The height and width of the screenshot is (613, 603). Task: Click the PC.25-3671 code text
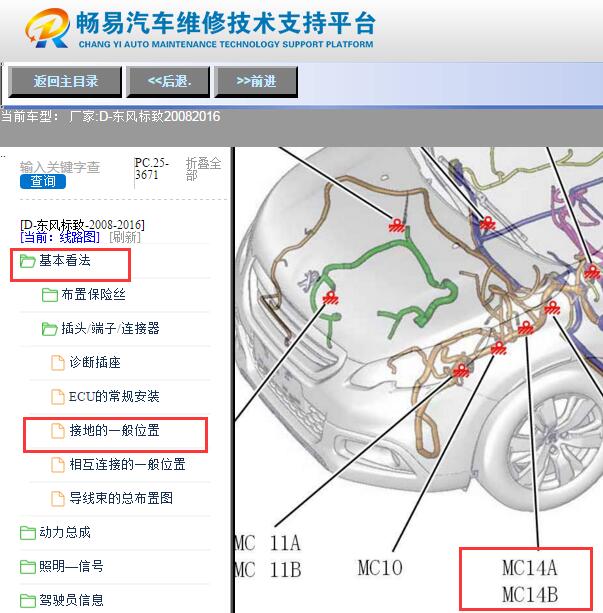coord(151,168)
